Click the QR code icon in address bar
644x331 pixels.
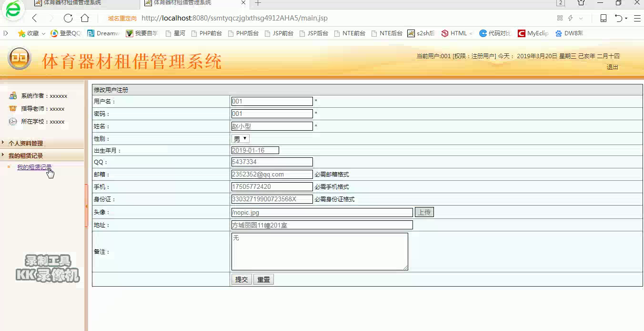560,18
